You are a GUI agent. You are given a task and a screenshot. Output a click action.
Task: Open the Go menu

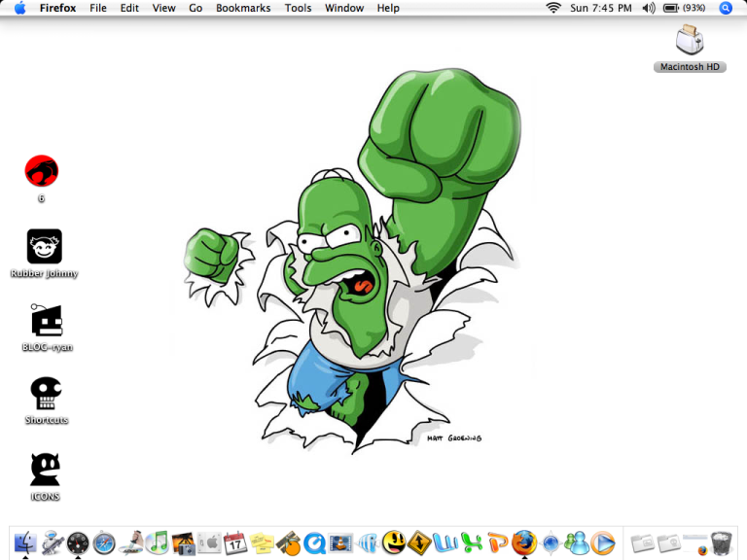point(196,8)
